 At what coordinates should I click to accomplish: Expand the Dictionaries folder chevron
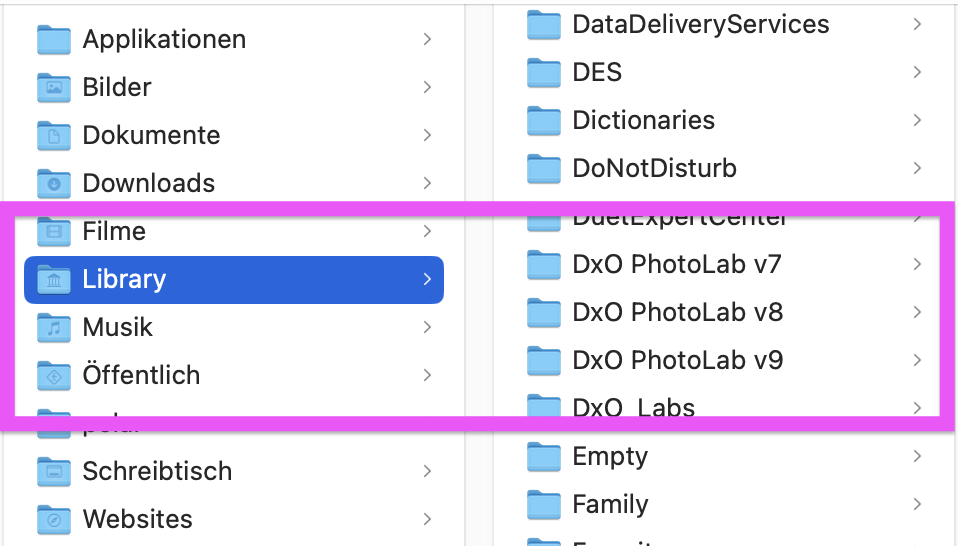tap(917, 120)
